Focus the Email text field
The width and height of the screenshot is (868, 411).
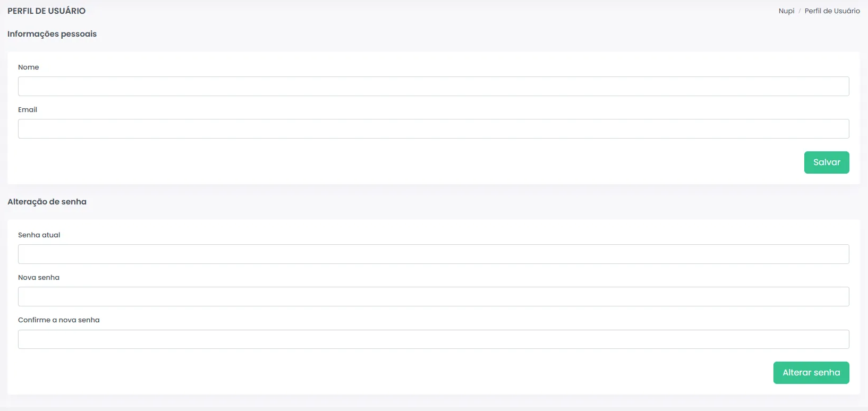433,129
